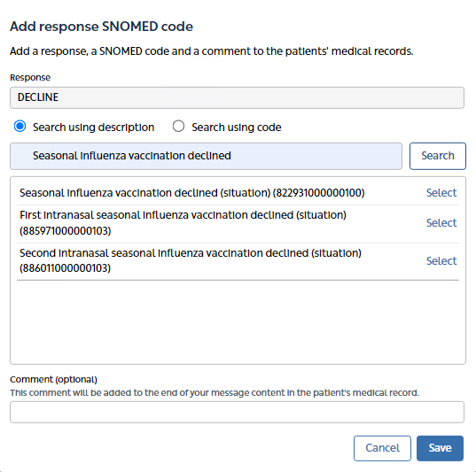Click the 'Search using description' label text
Viewport: 476px width, 472px height.
pos(93,128)
